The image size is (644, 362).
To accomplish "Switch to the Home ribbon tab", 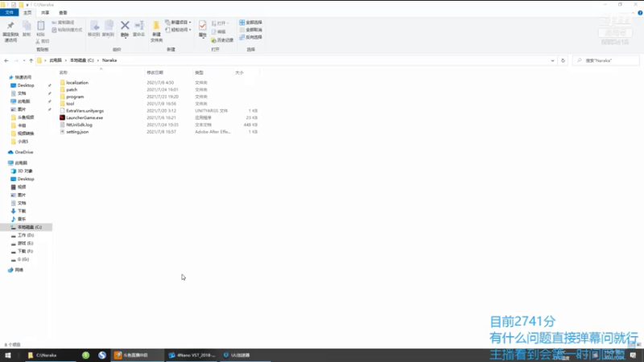I will pos(27,13).
